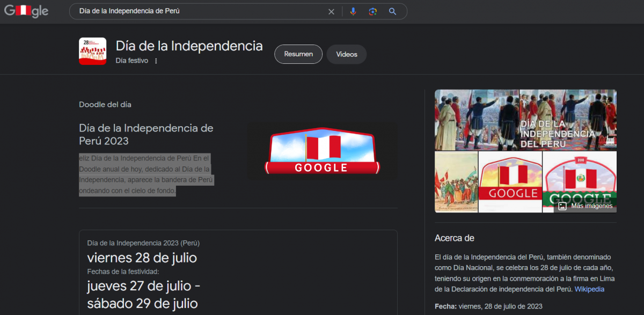Click the Google logo to go home
Viewport: 644px width, 315px height.
click(x=26, y=11)
